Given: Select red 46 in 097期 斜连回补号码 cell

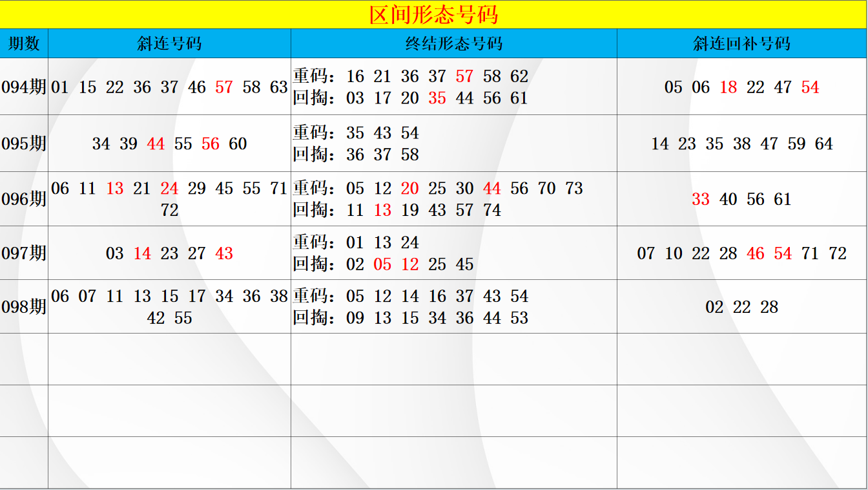Looking at the screenshot, I should (755, 253).
